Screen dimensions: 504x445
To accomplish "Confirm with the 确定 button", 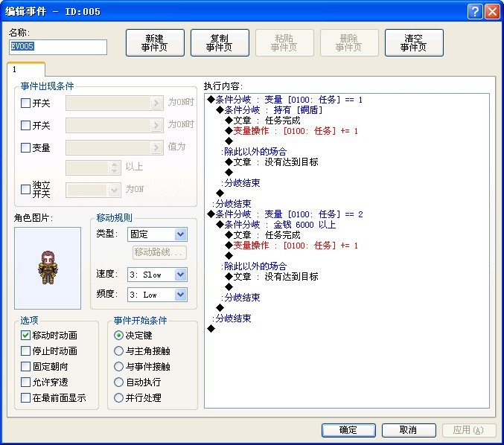I will click(x=348, y=430).
